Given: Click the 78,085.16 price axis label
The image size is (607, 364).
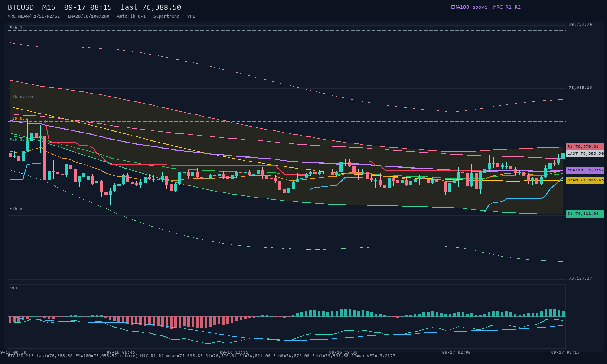Looking at the screenshot, I should pyautogui.click(x=580, y=88).
